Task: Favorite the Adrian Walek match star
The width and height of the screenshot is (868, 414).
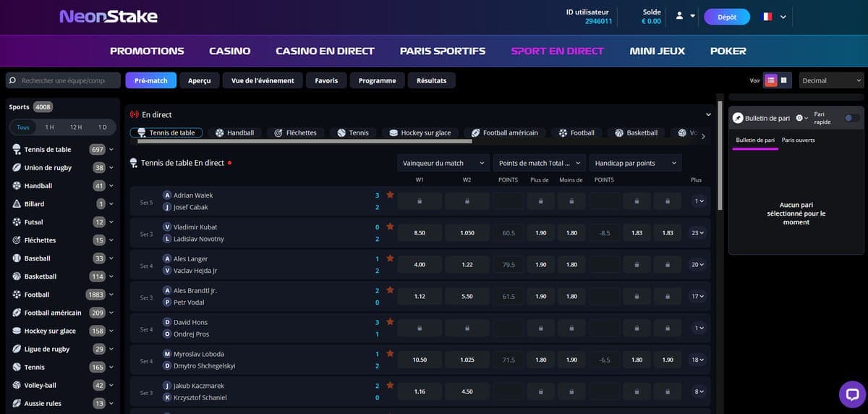Action: click(x=390, y=195)
